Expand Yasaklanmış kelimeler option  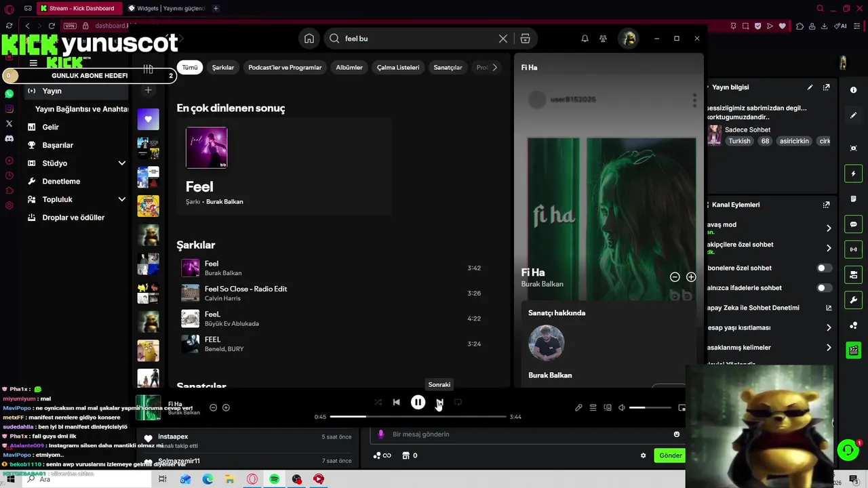[x=828, y=348]
